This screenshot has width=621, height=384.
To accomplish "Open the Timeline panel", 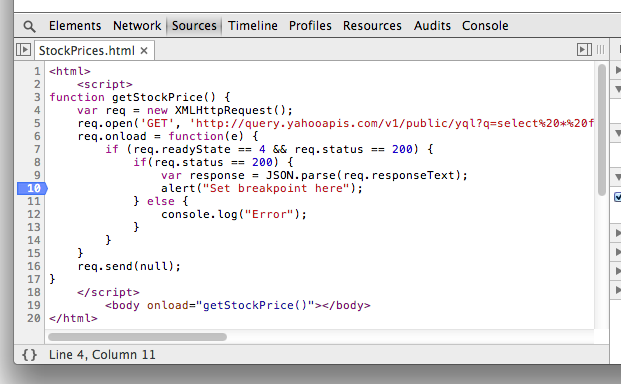I will 253,26.
